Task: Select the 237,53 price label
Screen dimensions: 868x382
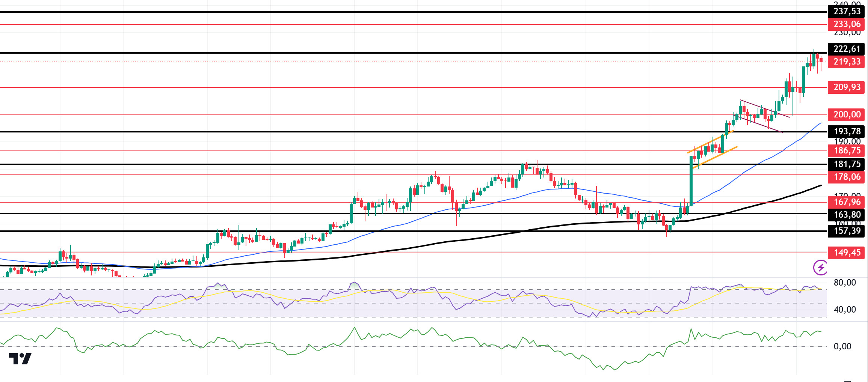Action: tap(847, 12)
